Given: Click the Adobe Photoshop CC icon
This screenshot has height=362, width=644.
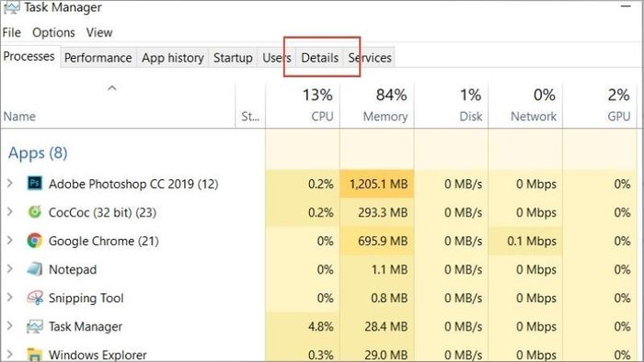Looking at the screenshot, I should tap(35, 183).
